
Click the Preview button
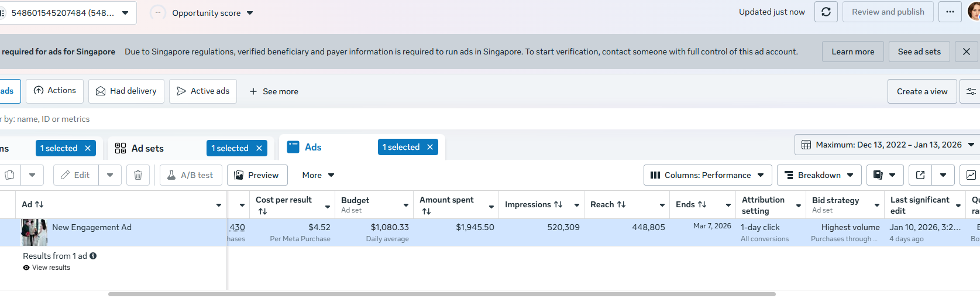(x=257, y=175)
